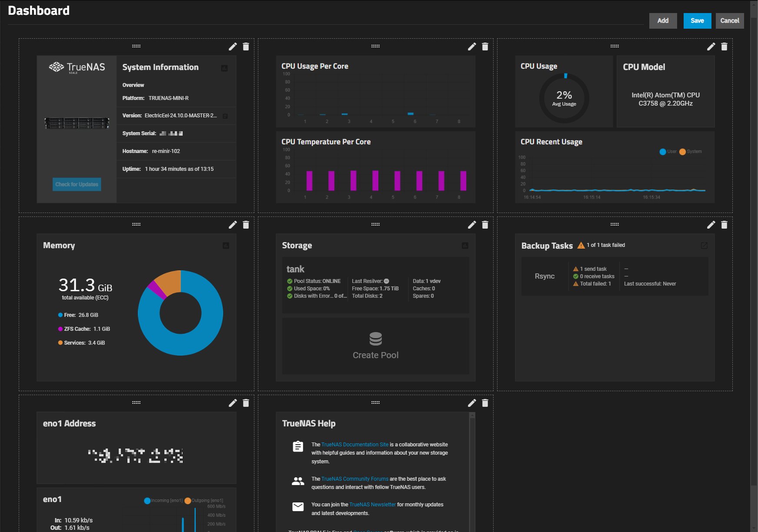Open the TrueNAS Documentation Site link
Image resolution: width=758 pixels, height=532 pixels.
[354, 444]
